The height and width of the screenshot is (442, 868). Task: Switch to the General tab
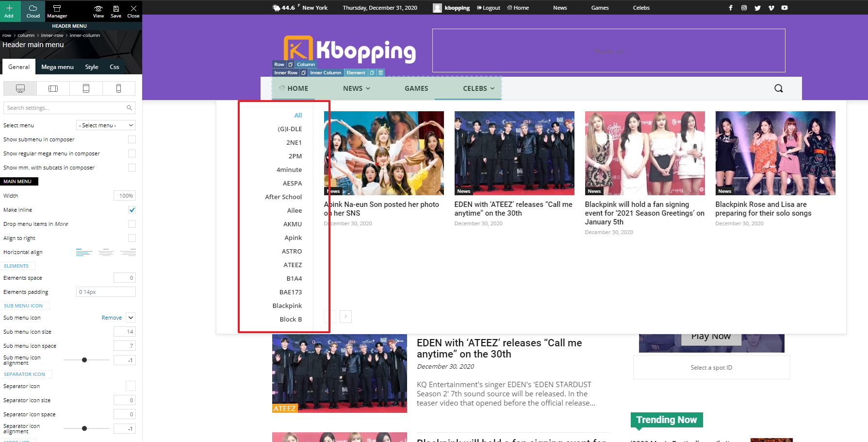pyautogui.click(x=19, y=67)
